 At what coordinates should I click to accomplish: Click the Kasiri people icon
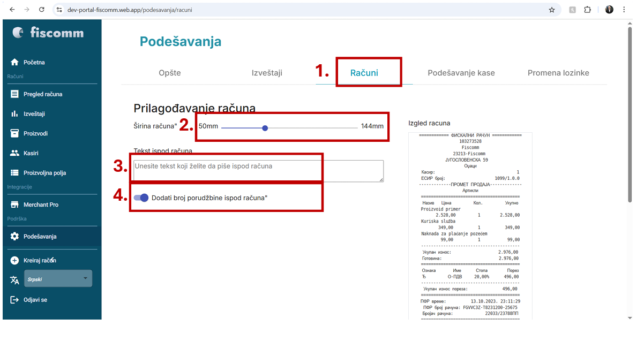(14, 153)
